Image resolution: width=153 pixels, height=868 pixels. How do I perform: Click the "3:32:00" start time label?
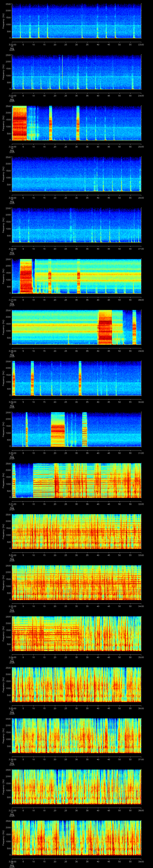pos(12,555)
